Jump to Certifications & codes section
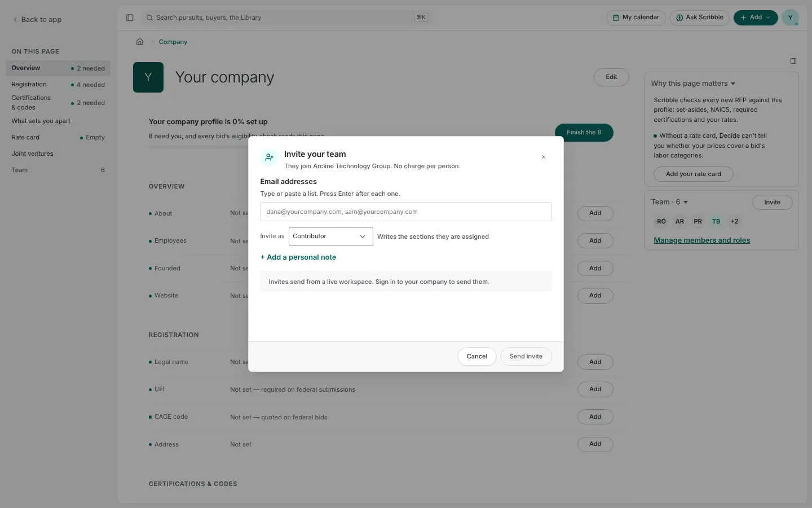 (58, 103)
